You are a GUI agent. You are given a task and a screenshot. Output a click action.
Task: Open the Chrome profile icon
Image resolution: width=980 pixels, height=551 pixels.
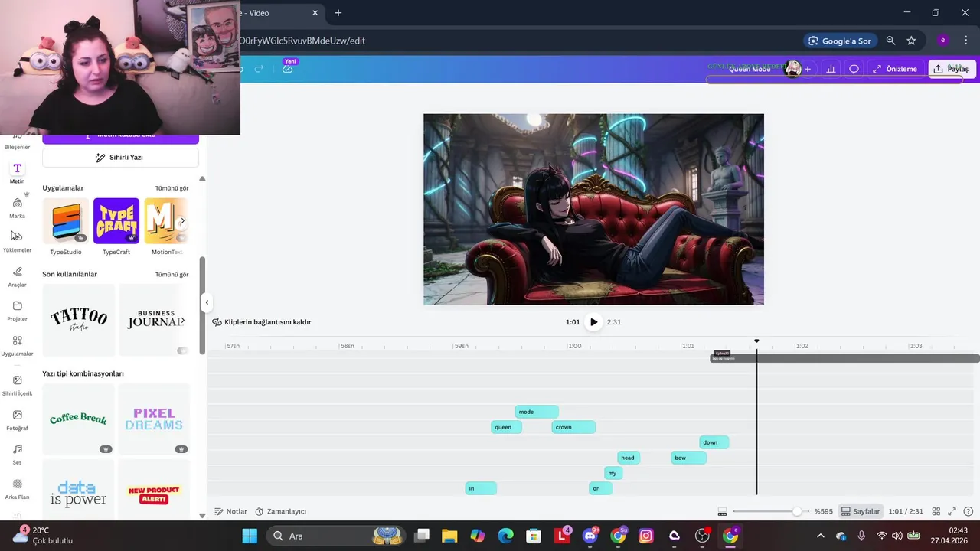(x=942, y=41)
